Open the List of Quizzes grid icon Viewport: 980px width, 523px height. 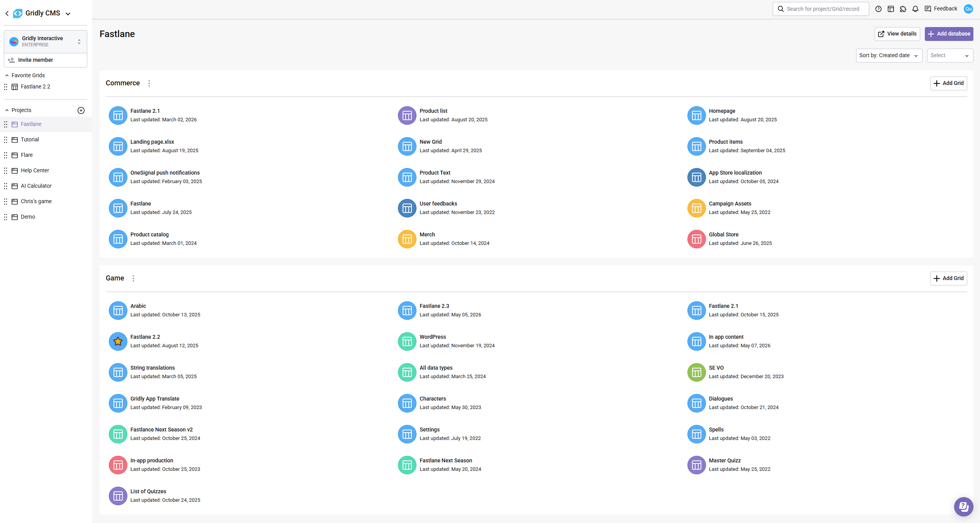[x=118, y=496]
